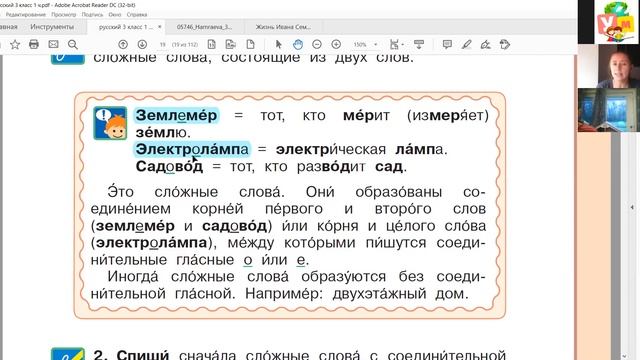Click the word Спиши in exercise 2
This screenshot has height=360, width=640.
tap(143, 354)
